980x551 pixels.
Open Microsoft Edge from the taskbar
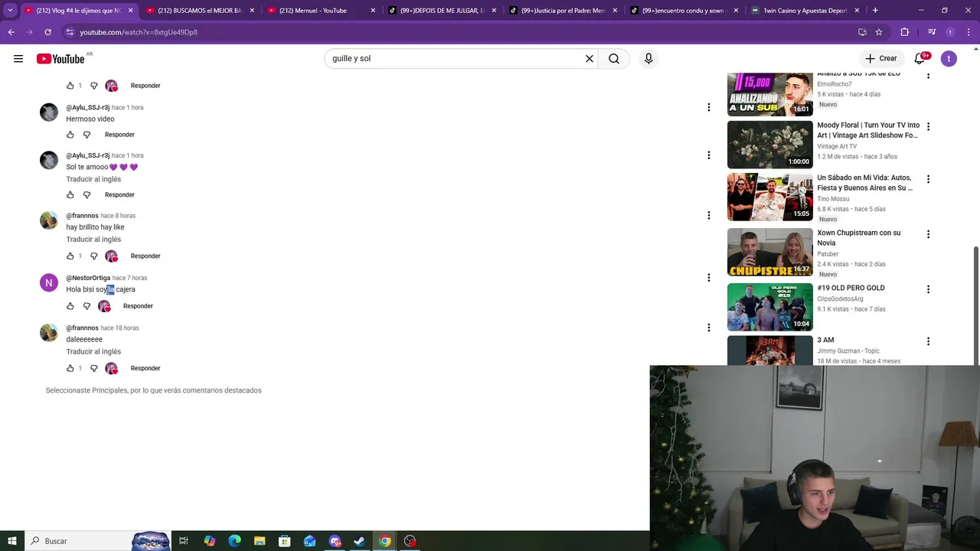click(235, 541)
